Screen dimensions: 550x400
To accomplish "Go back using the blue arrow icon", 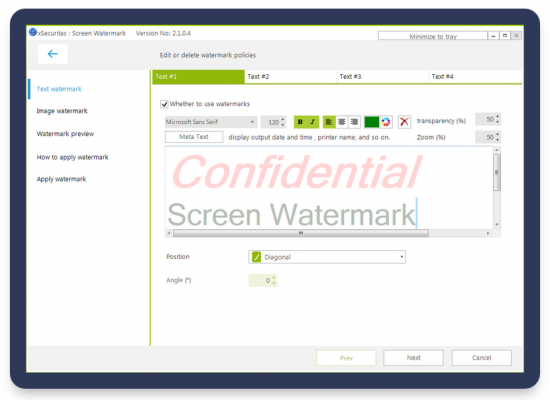I will (53, 54).
